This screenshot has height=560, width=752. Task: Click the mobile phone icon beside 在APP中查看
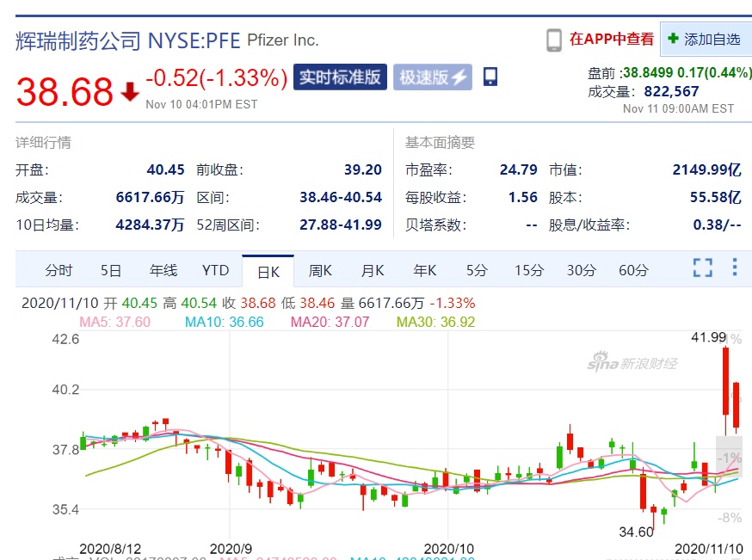[554, 40]
